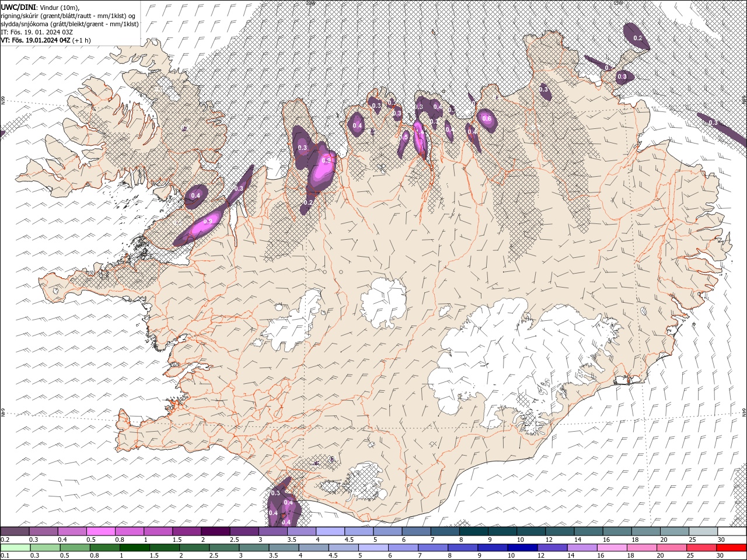Screen dimensions: 747x560
Task: Click the bottom legend row swatch labeled 0.5
Action: point(75,548)
